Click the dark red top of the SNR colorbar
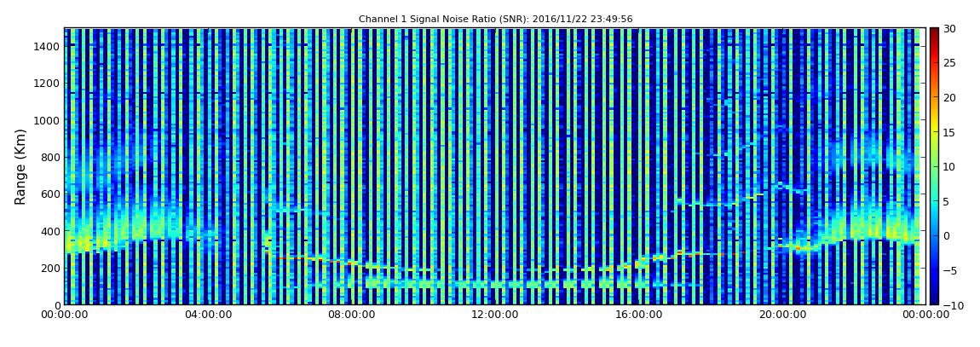This screenshot has width=980, height=347. click(934, 32)
